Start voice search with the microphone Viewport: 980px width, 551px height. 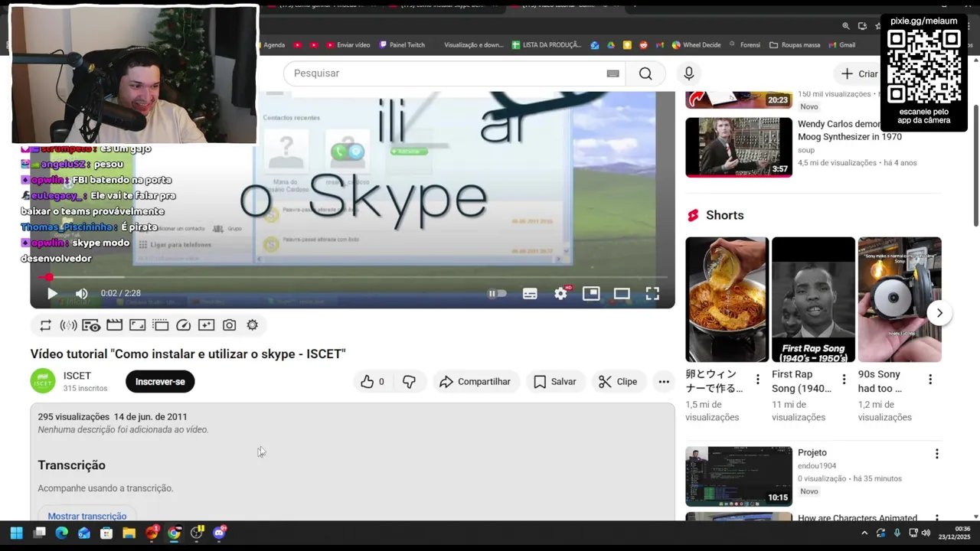pyautogui.click(x=689, y=73)
